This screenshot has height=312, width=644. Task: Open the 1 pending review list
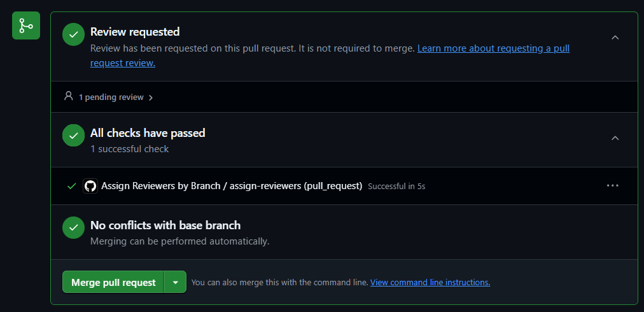click(x=111, y=97)
